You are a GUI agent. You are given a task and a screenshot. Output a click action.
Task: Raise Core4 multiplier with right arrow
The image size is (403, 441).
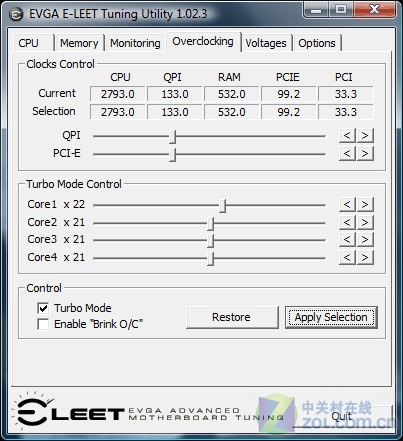pos(365,257)
